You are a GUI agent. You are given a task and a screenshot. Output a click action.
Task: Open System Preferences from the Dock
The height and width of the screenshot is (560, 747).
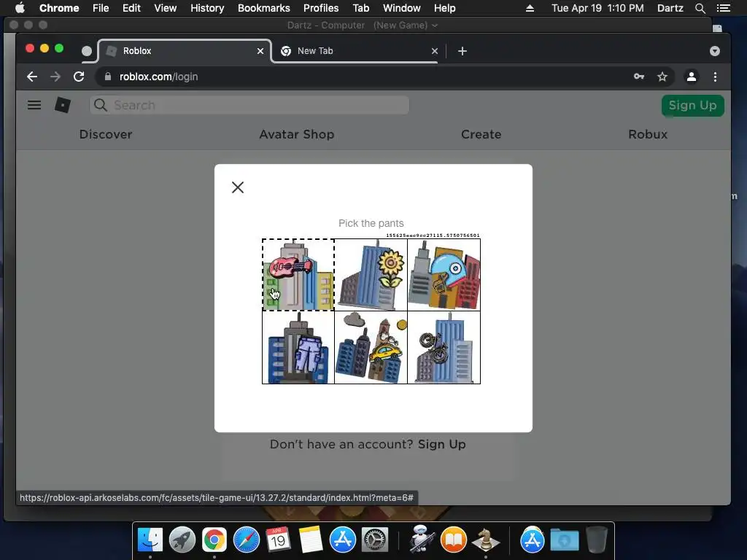[x=374, y=540]
